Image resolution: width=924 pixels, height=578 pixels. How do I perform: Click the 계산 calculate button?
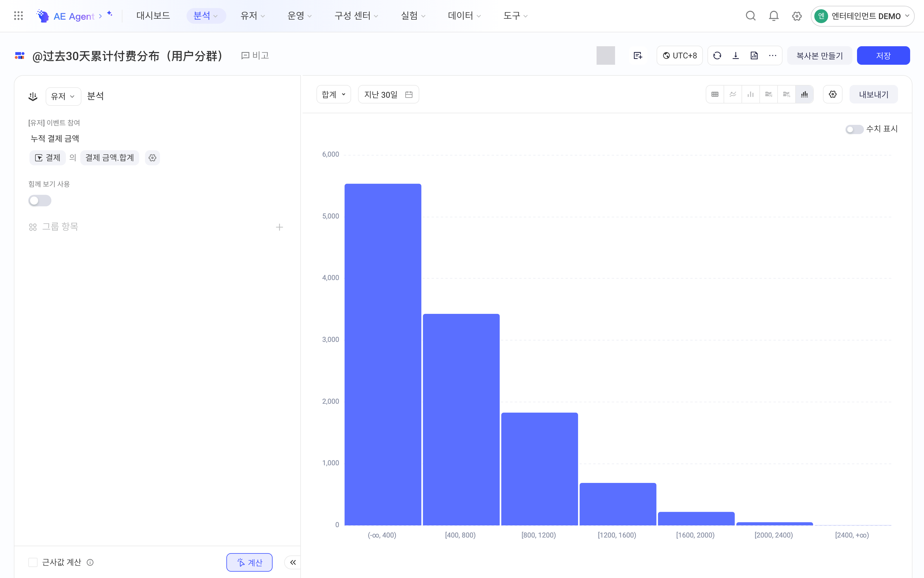click(249, 562)
